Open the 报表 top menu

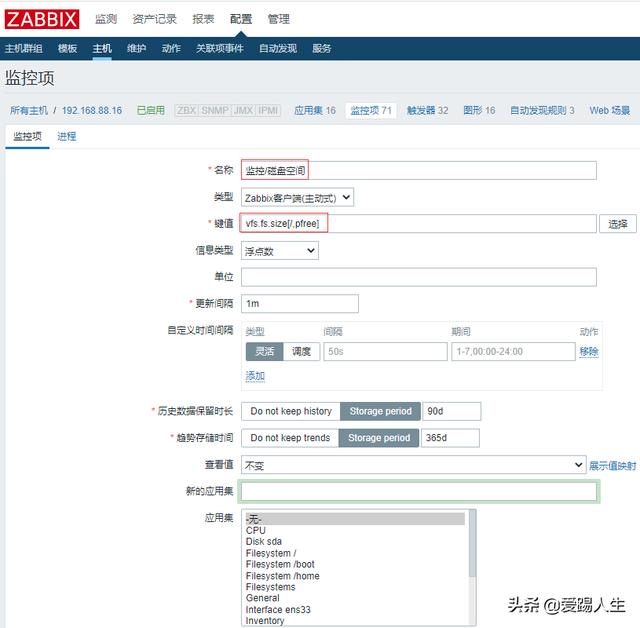pos(203,19)
